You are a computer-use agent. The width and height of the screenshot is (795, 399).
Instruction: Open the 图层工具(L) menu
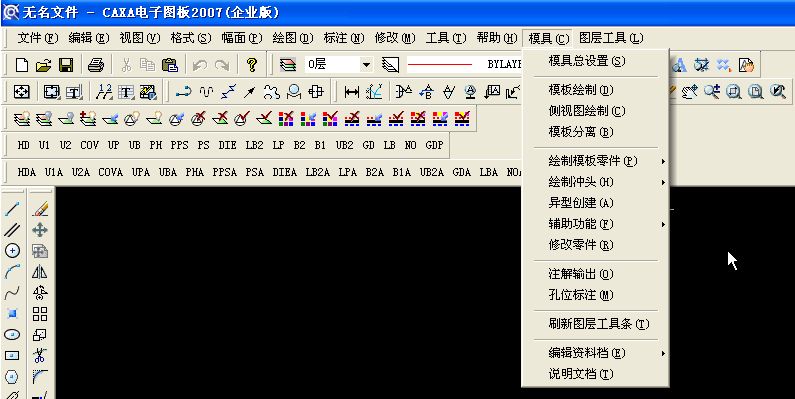[611, 38]
